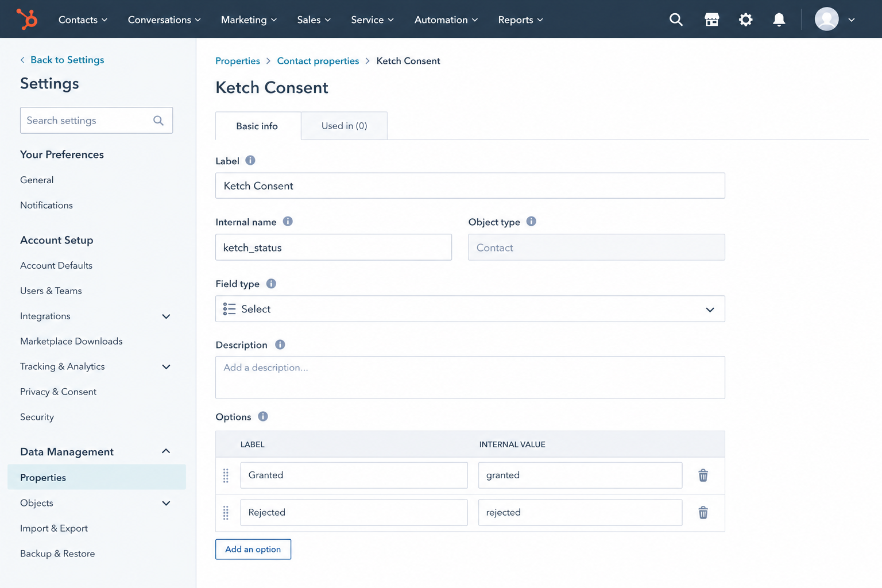Delete the Rejected option with trash icon
This screenshot has width=882, height=588.
(703, 513)
